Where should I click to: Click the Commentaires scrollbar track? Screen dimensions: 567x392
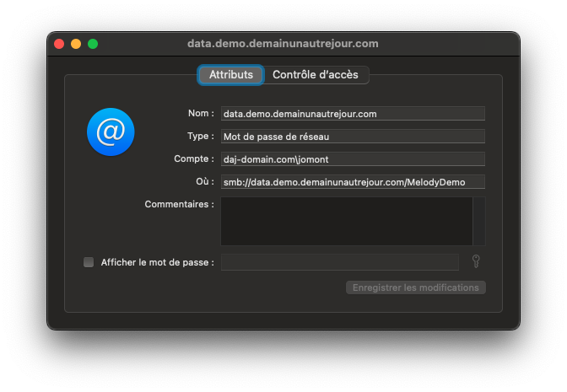pyautogui.click(x=479, y=221)
